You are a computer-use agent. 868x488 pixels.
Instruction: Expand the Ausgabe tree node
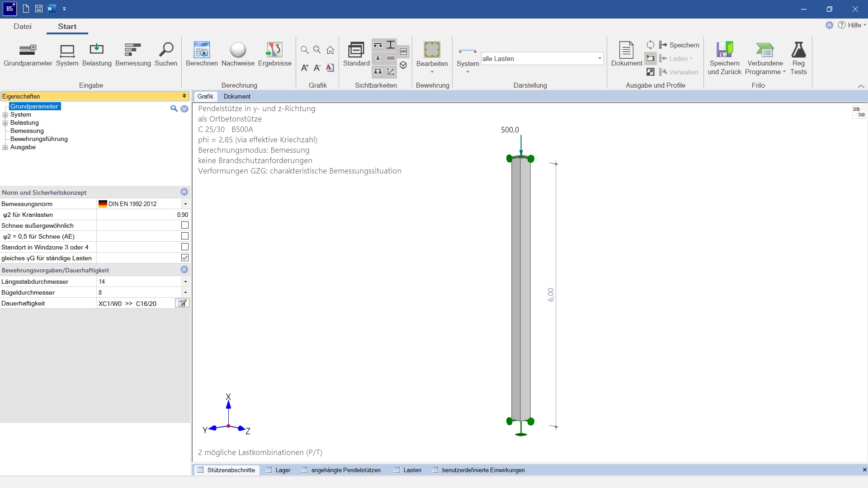click(x=5, y=147)
